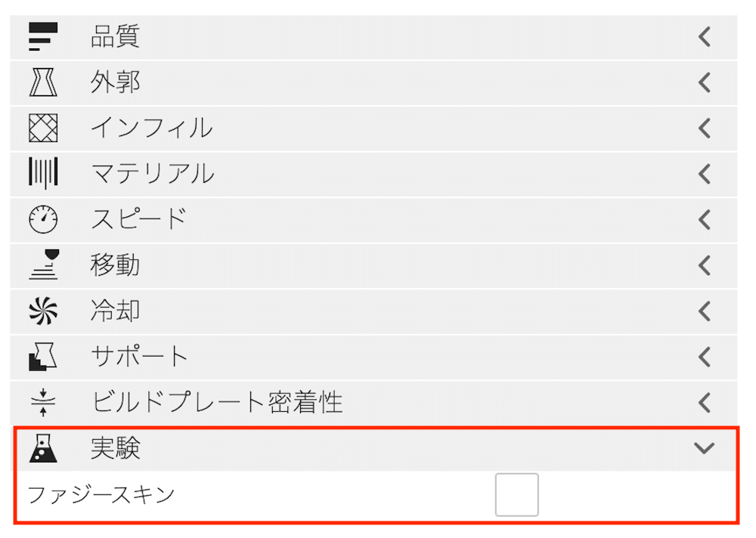Collapse the 実験 section chevron
This screenshot has width=756, height=538.
(x=704, y=449)
